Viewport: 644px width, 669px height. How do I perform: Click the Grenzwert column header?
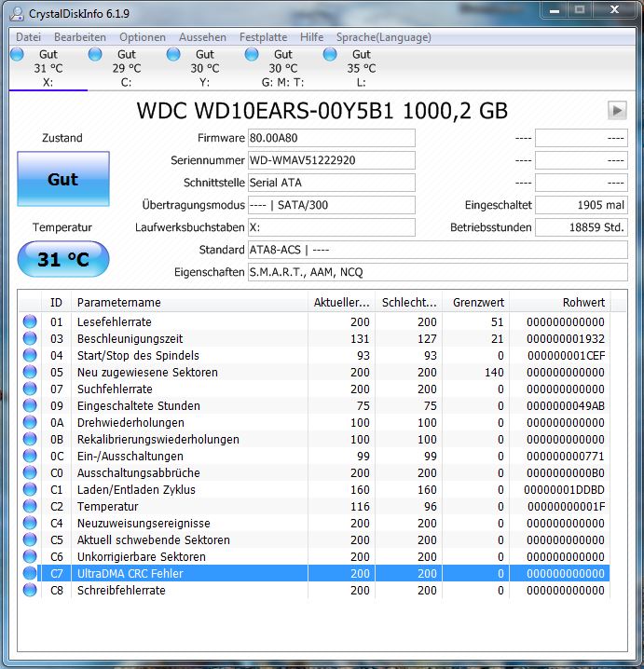476,303
